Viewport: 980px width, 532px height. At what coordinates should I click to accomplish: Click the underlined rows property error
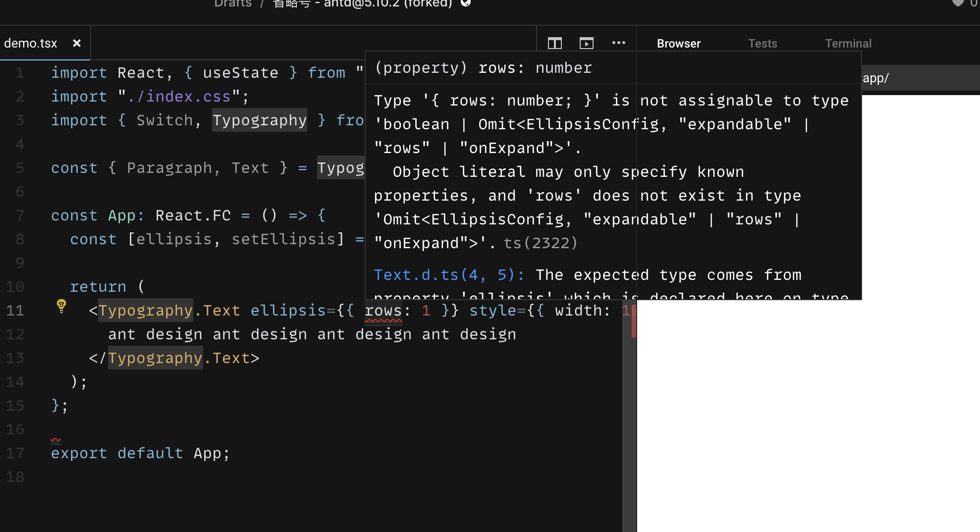[x=384, y=311]
